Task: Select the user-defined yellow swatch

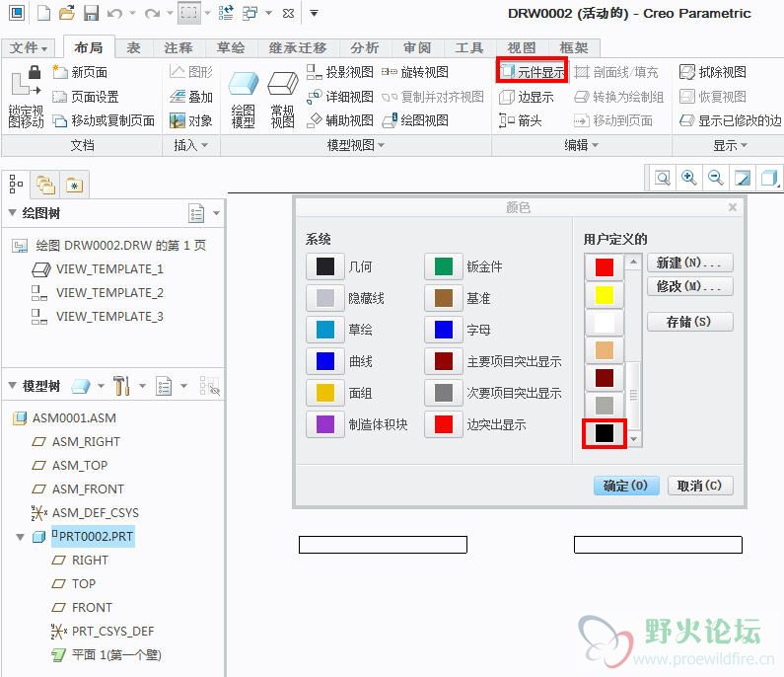Action: 604,295
